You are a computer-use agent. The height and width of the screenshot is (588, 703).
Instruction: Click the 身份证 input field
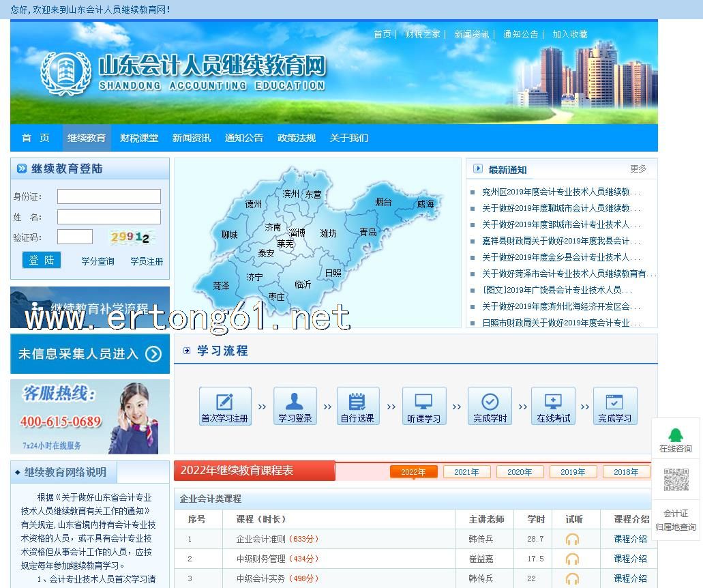pyautogui.click(x=109, y=196)
